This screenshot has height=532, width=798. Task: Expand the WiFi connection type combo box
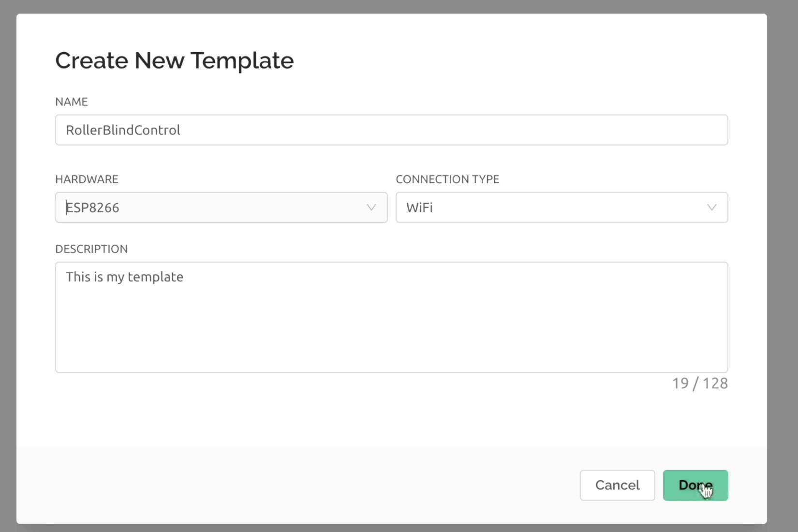tap(561, 207)
